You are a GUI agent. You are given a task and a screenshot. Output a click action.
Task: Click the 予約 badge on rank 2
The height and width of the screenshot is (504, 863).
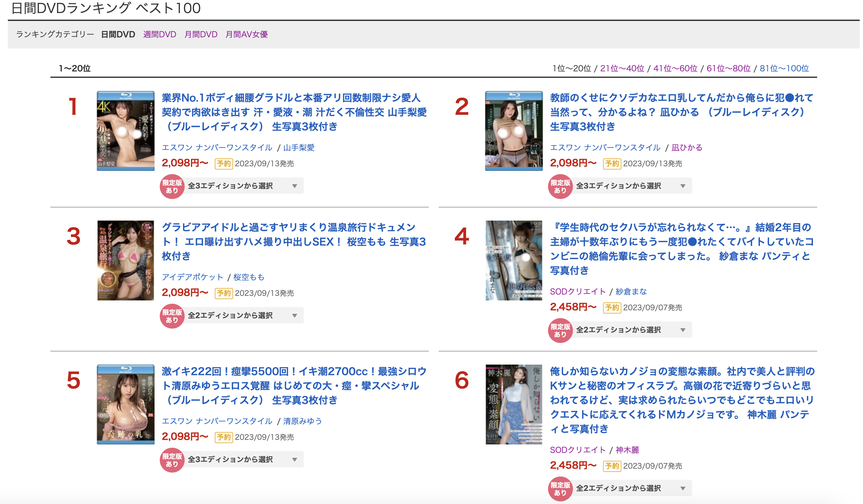click(612, 164)
